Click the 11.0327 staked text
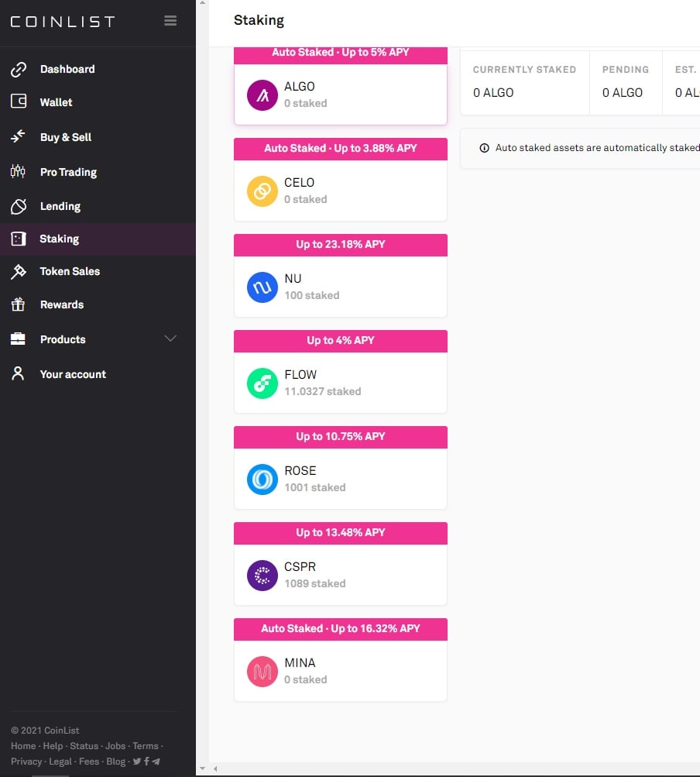This screenshot has height=777, width=700. point(322,391)
